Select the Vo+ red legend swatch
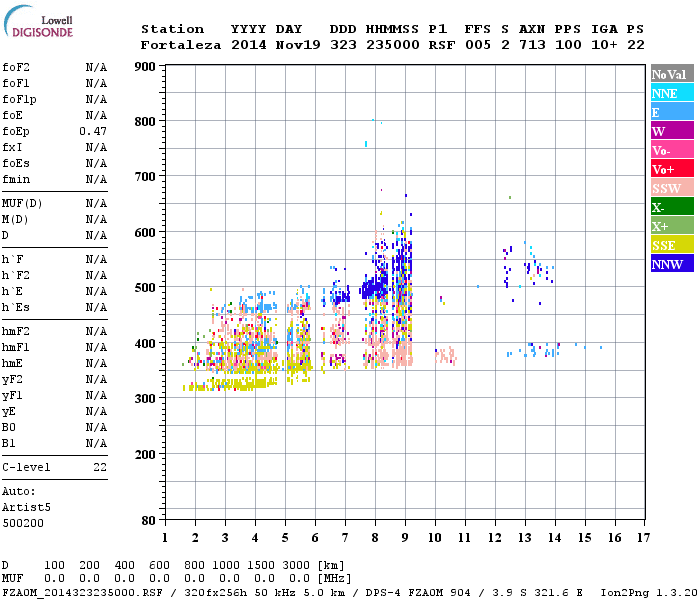The width and height of the screenshot is (700, 600). click(x=672, y=168)
